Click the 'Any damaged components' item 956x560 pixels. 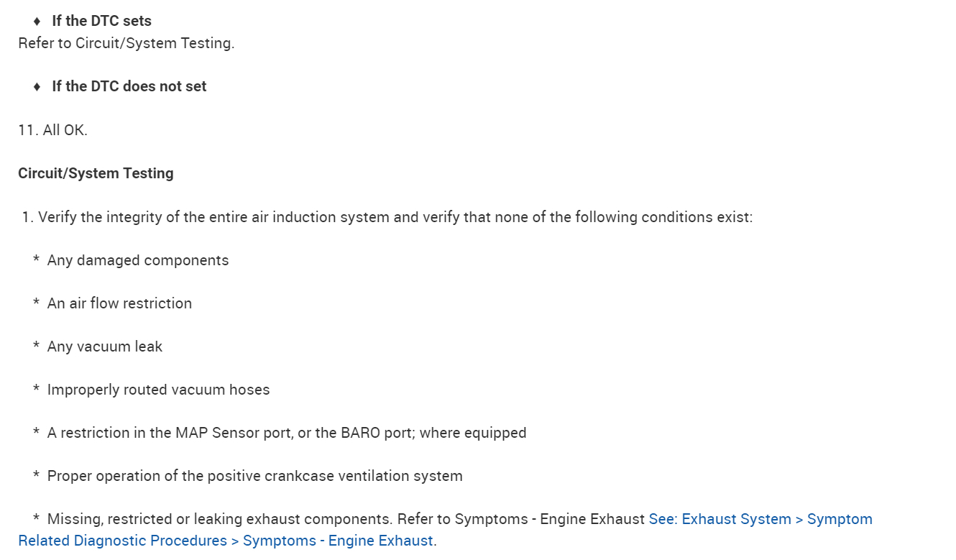(x=138, y=260)
